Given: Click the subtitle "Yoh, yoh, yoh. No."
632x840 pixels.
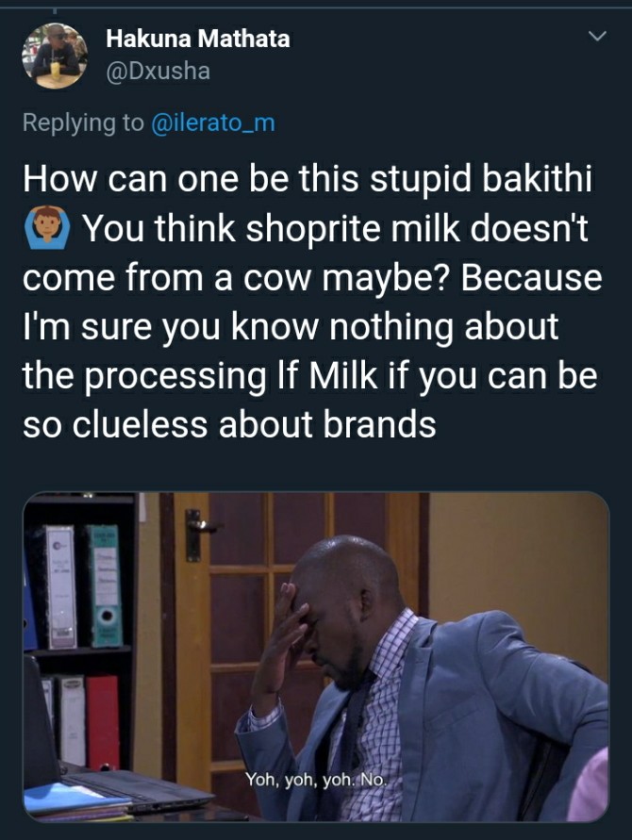Looking at the screenshot, I should click(x=316, y=780).
